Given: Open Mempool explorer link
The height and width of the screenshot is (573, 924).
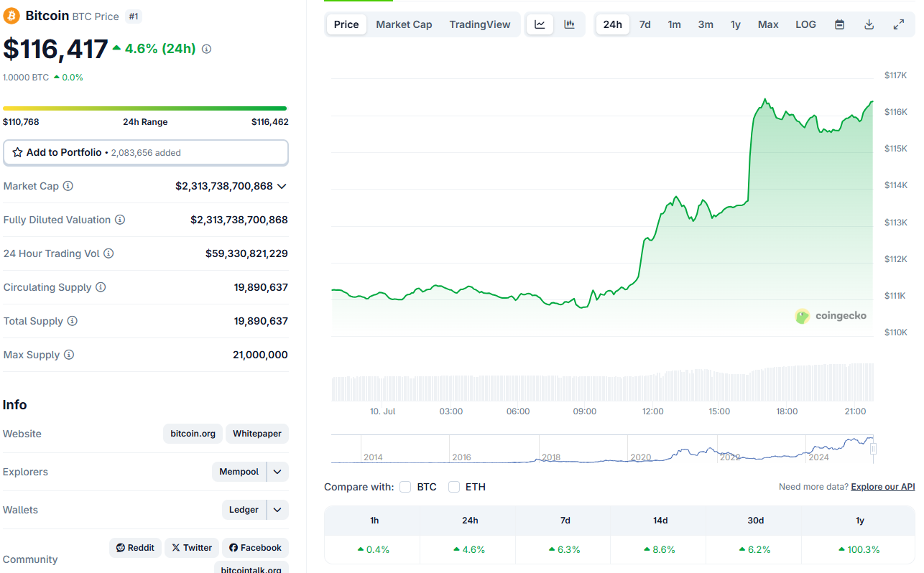Looking at the screenshot, I should click(239, 472).
